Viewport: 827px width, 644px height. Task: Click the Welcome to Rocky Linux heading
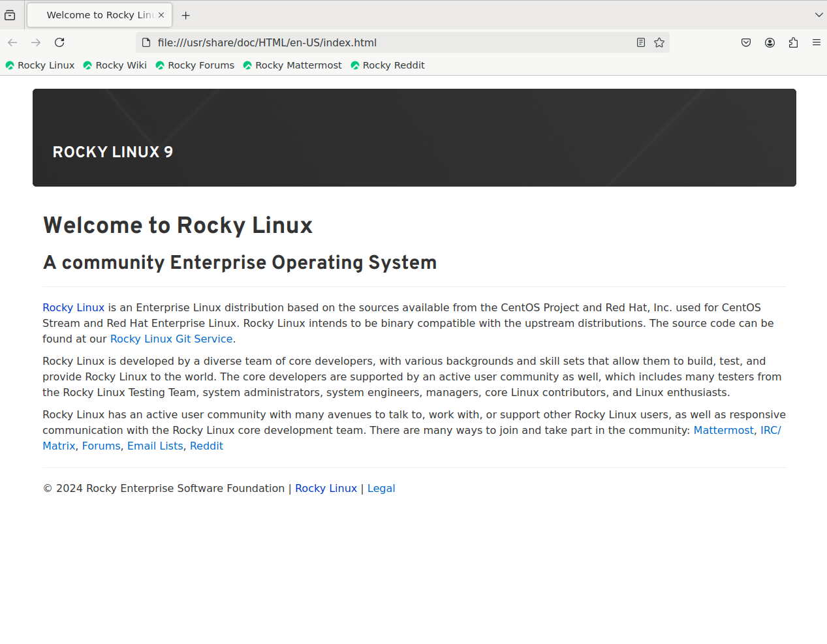(178, 225)
